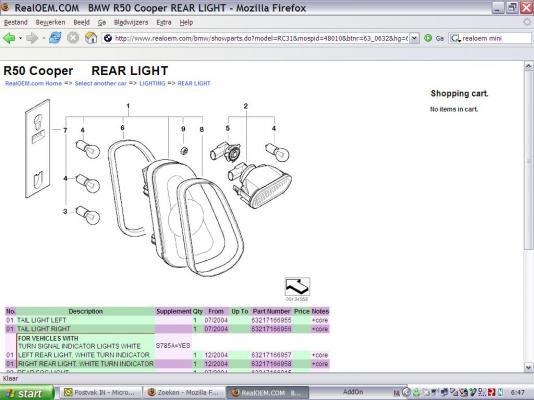Viewport: 534px width, 400px height.
Task: Expand the address bar history dropdown
Action: (414, 38)
